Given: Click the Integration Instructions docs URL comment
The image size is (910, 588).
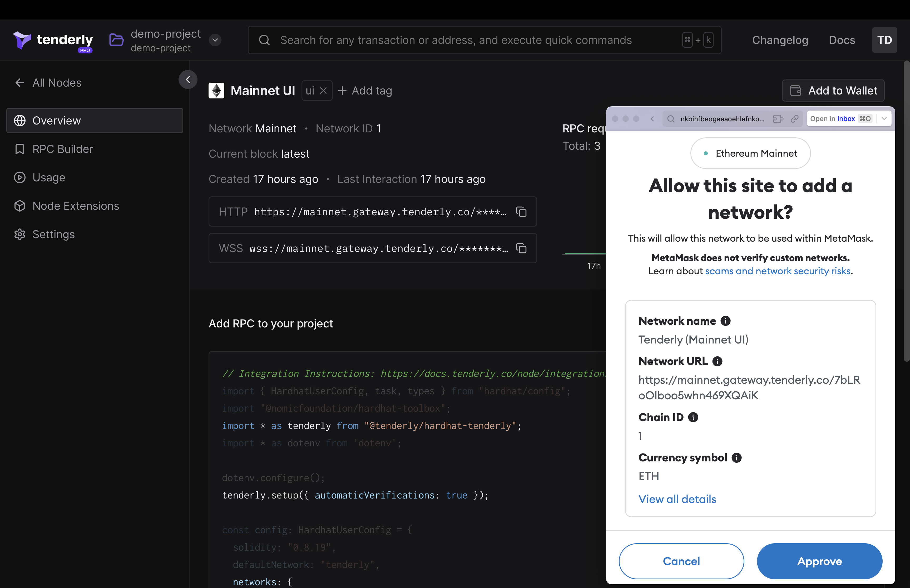Looking at the screenshot, I should pos(414,373).
